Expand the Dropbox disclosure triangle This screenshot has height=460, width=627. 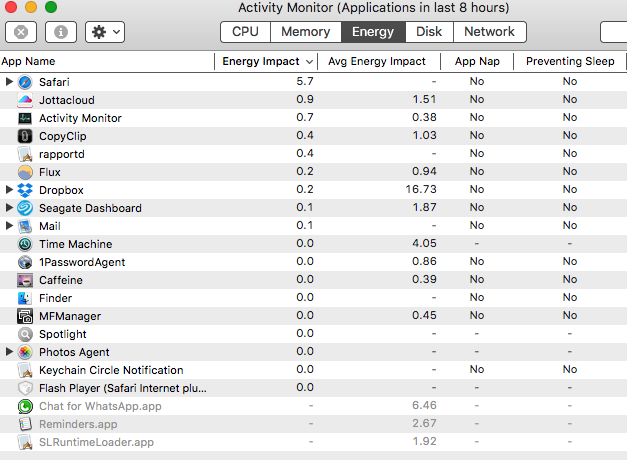[x=9, y=190]
